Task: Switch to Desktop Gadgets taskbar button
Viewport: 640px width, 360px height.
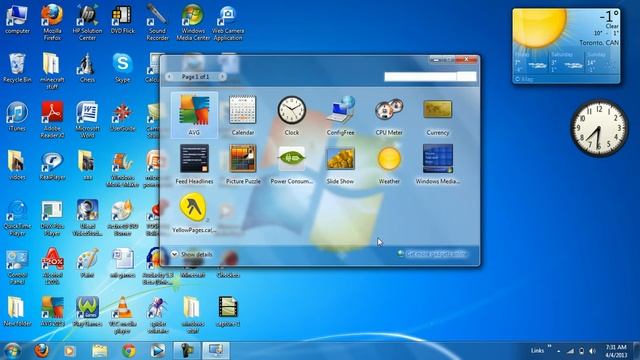Action: 216,351
